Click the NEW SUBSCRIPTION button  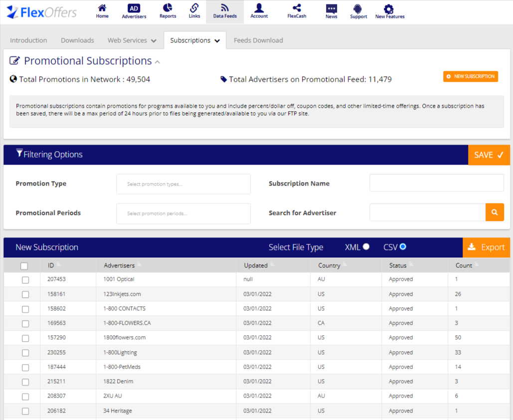(471, 76)
